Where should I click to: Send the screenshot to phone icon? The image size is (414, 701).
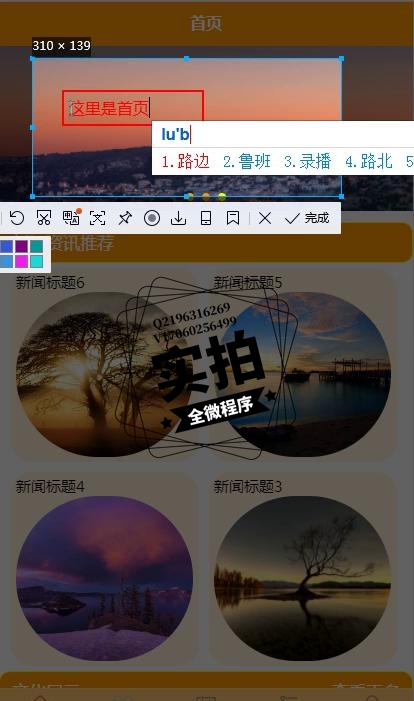click(206, 218)
